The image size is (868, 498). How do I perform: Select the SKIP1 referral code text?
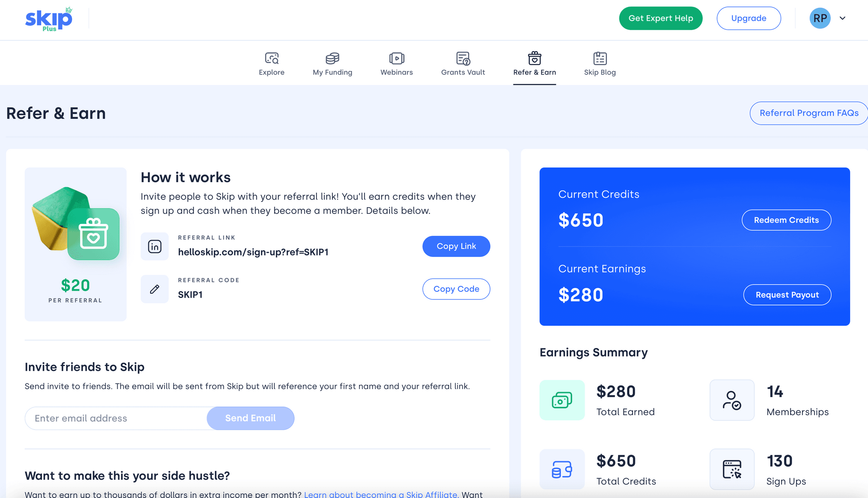click(x=190, y=295)
